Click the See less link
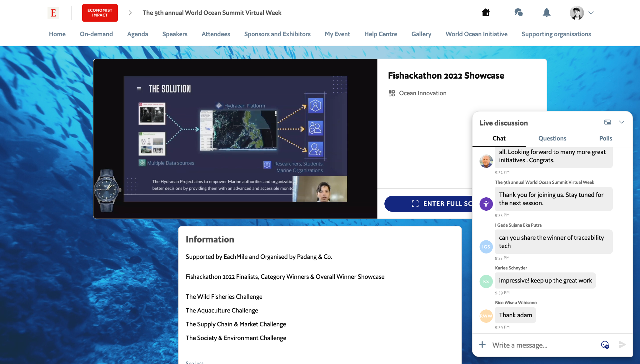This screenshot has height=364, width=640. (x=194, y=362)
